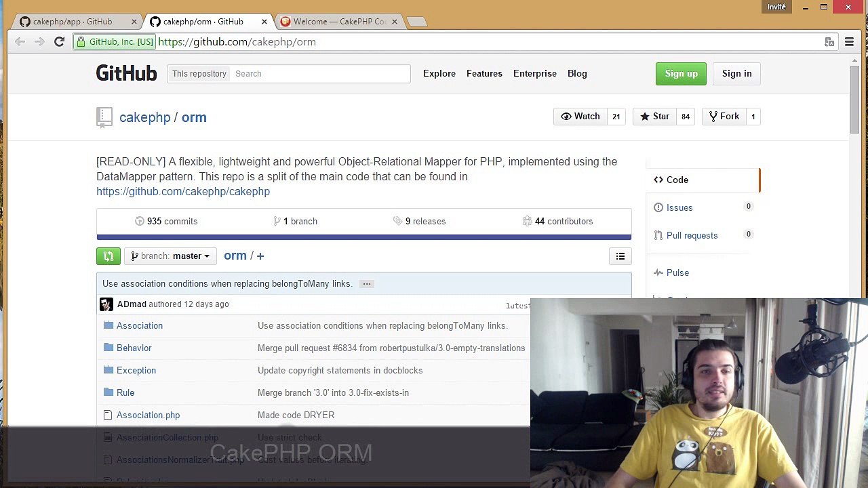The height and width of the screenshot is (488, 868).
Task: Open the Association.php file
Action: 148,415
